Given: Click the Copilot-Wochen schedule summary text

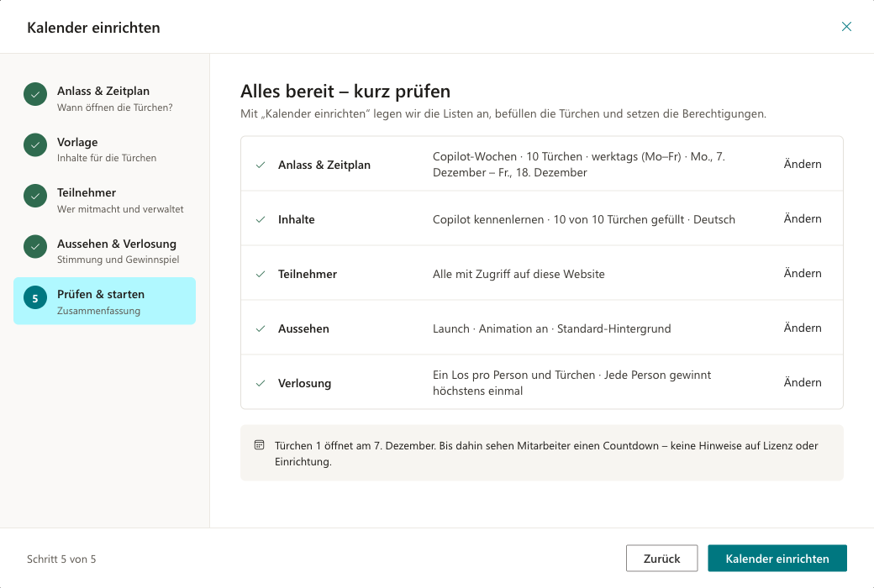Looking at the screenshot, I should (578, 165).
